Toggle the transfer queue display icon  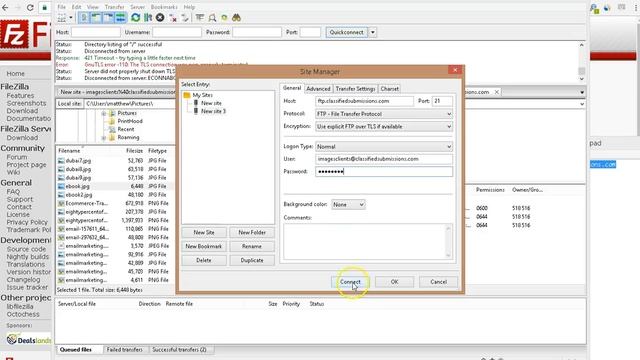120,18
